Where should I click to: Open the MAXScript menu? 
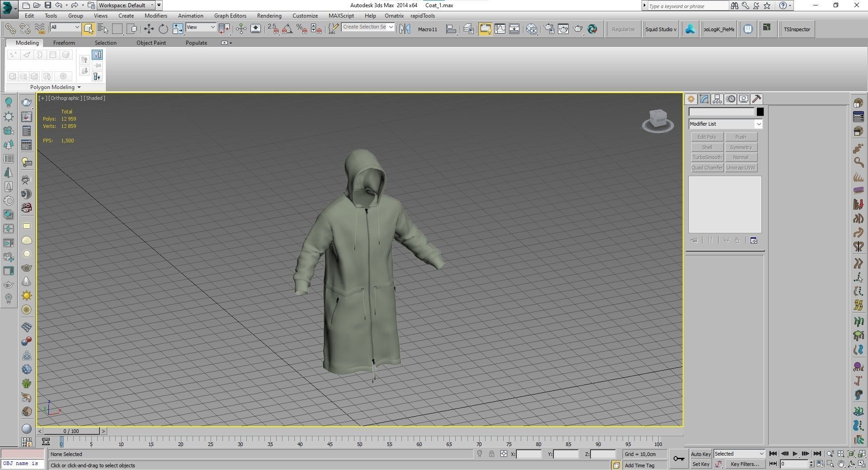(341, 16)
